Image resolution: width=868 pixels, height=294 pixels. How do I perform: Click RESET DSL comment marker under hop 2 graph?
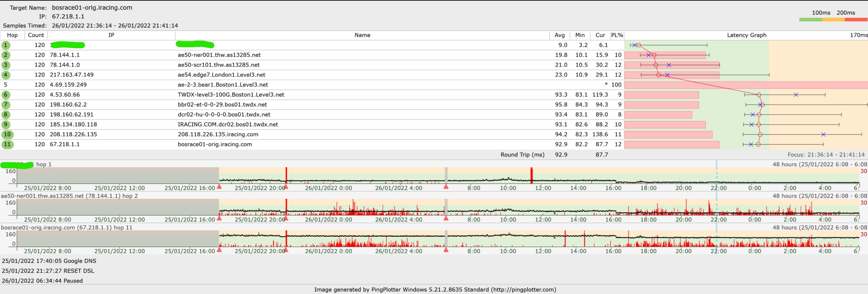(286, 218)
